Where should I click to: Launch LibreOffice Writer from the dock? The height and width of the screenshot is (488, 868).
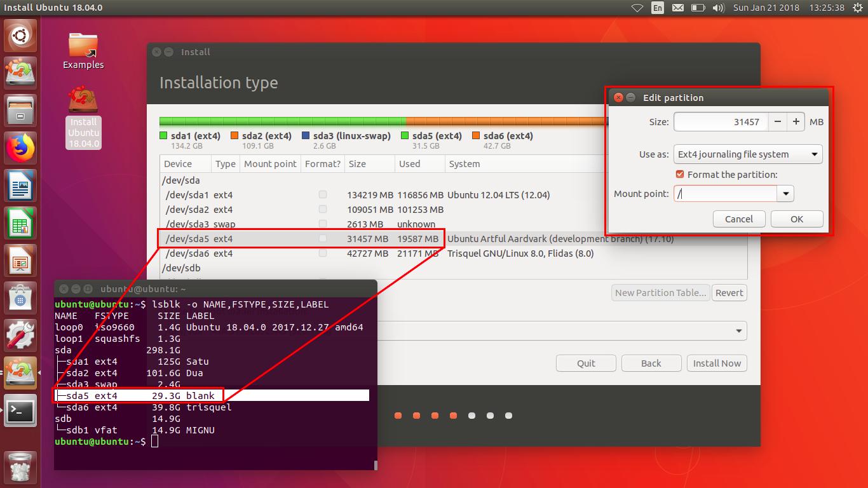click(20, 184)
